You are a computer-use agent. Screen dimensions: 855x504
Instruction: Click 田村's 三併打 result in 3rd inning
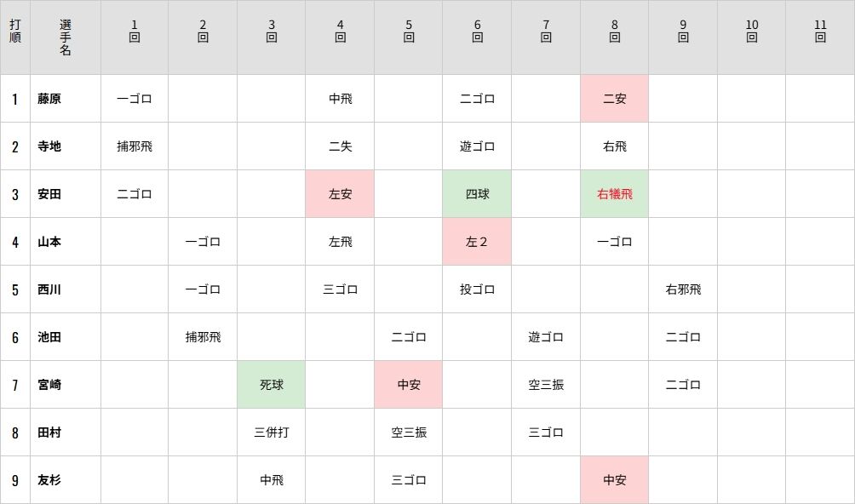coord(271,432)
